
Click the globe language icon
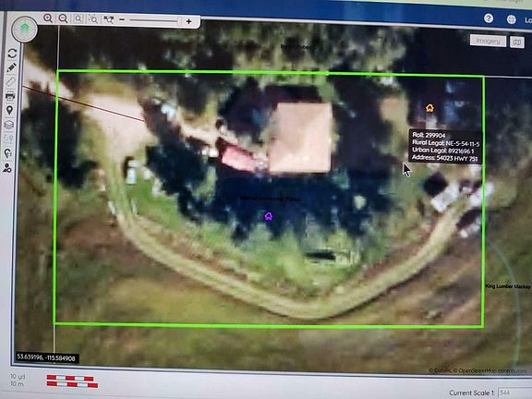point(512,19)
